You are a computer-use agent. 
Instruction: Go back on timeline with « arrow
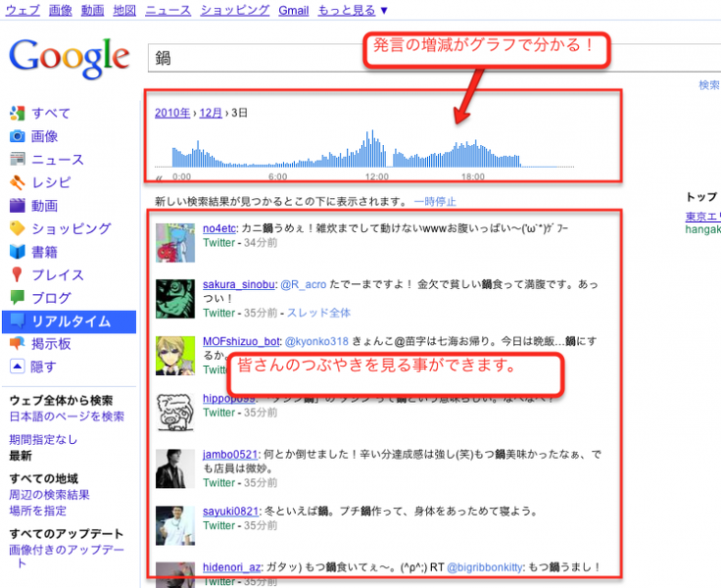pyautogui.click(x=159, y=177)
